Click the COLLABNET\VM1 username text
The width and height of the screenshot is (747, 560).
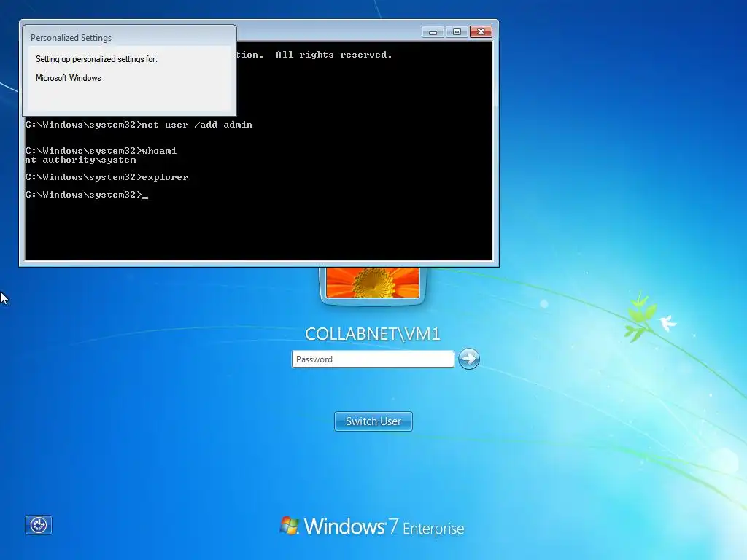point(373,334)
